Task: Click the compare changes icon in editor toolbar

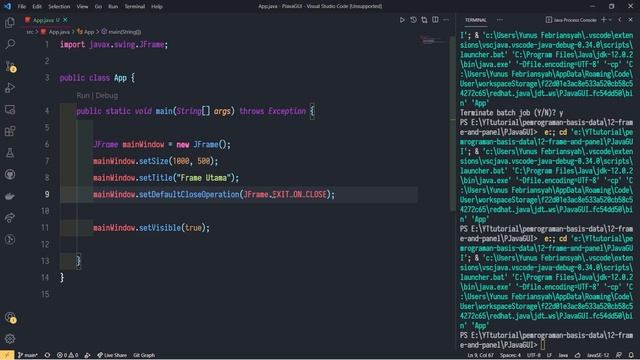Action: click(424, 20)
